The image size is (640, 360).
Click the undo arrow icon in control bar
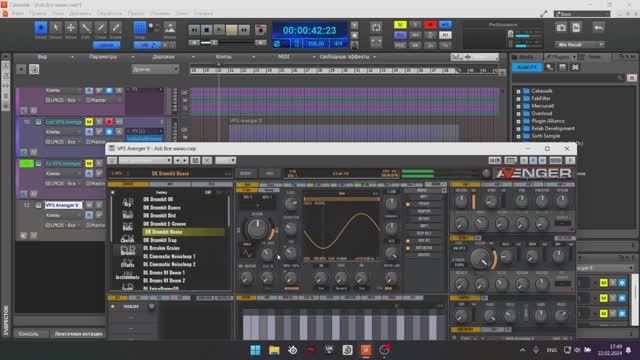(598, 28)
